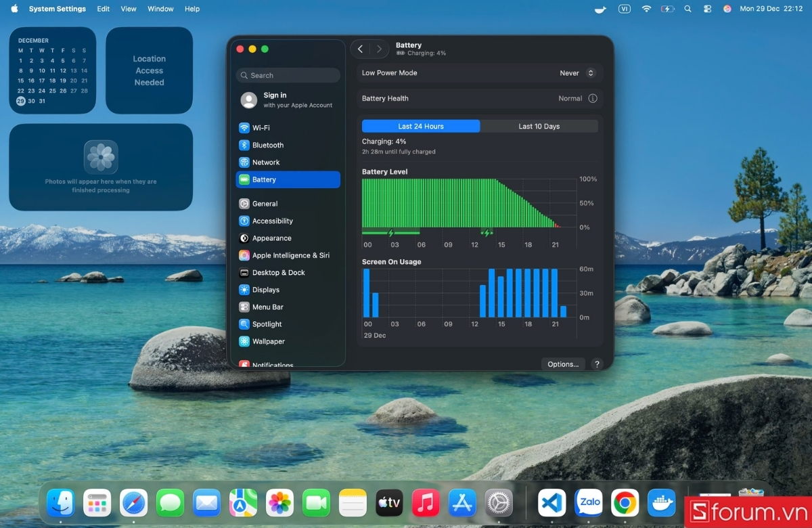The height and width of the screenshot is (528, 812).
Task: Click the Options... button
Action: coord(562,364)
